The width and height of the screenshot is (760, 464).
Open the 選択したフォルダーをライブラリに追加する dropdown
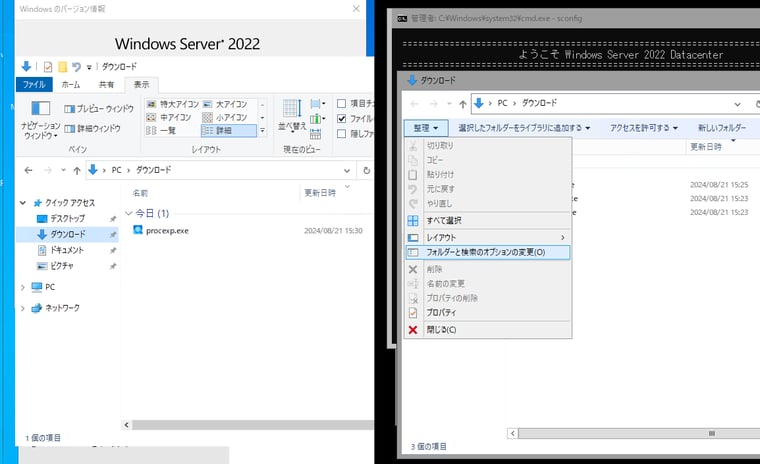(x=524, y=128)
